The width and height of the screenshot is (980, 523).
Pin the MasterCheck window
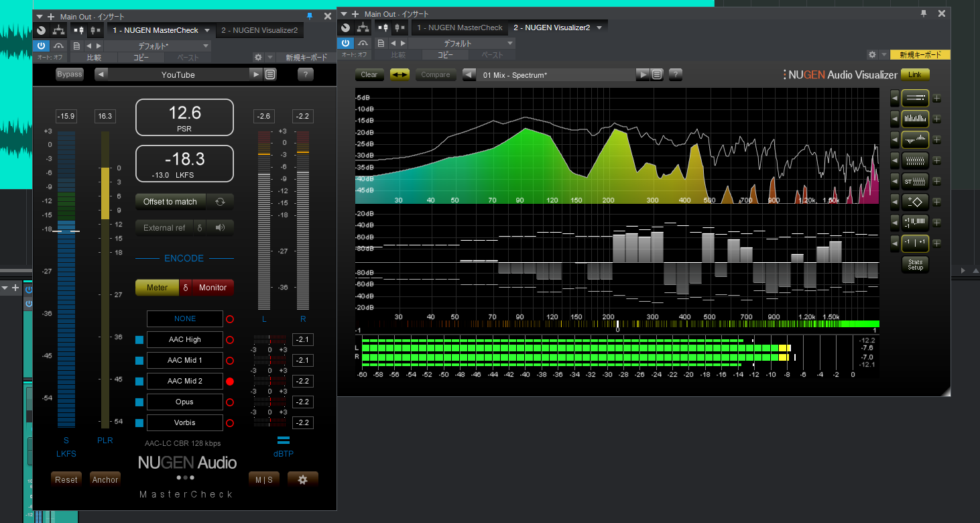click(310, 15)
